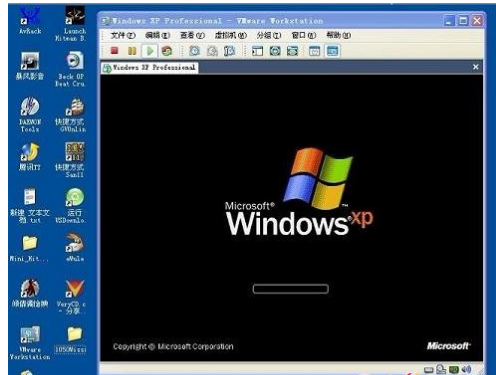Revert to snapshot using the second snapshot icon

coord(212,51)
